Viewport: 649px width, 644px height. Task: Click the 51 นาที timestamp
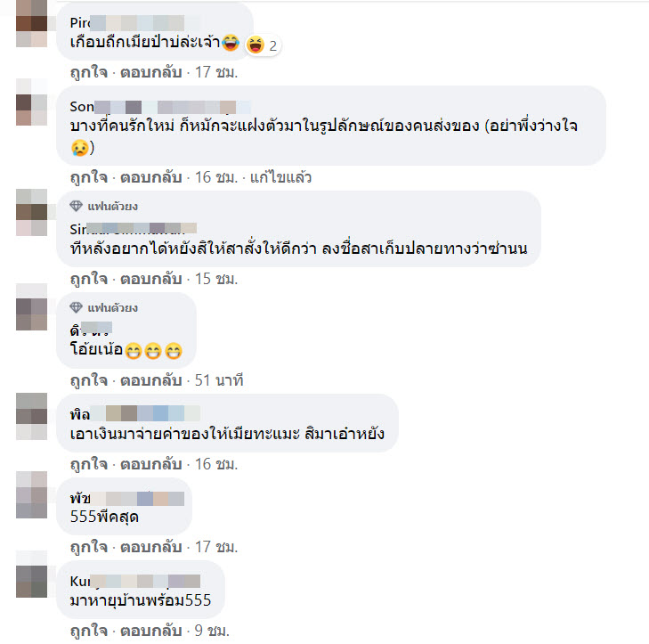219,380
